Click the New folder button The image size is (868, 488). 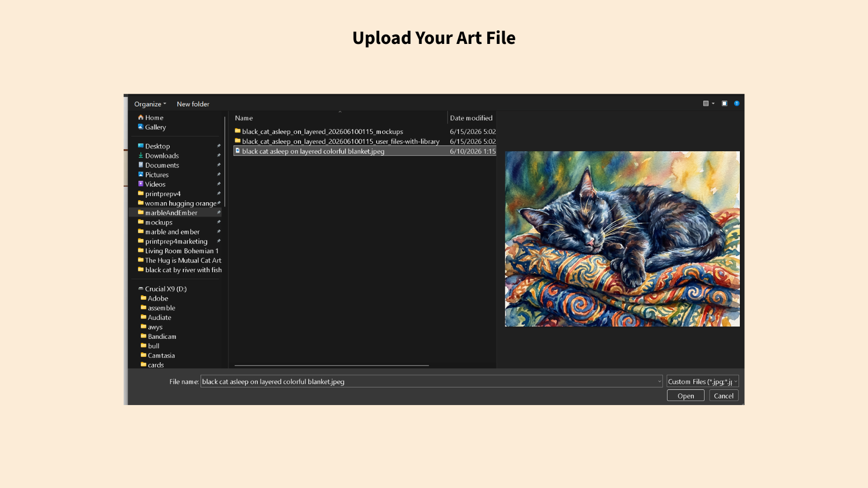[193, 104]
